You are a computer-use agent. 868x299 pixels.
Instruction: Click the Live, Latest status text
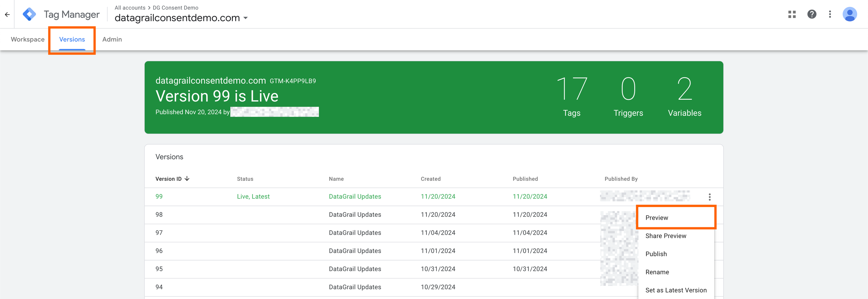click(253, 197)
